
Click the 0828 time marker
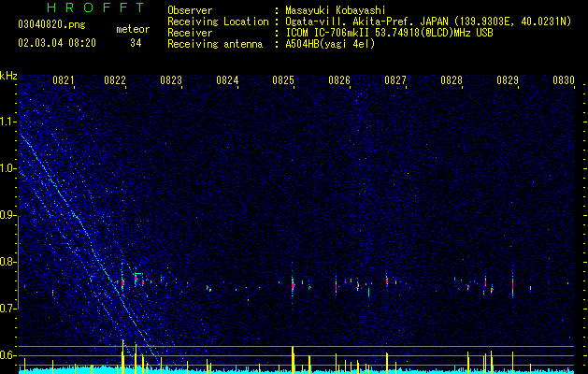[x=452, y=80]
